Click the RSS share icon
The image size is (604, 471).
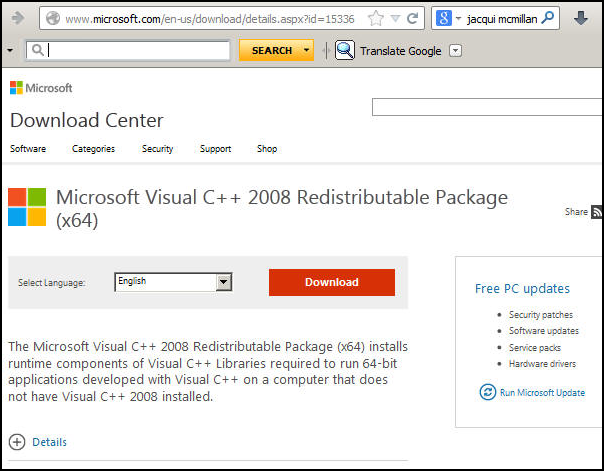pyautogui.click(x=597, y=212)
